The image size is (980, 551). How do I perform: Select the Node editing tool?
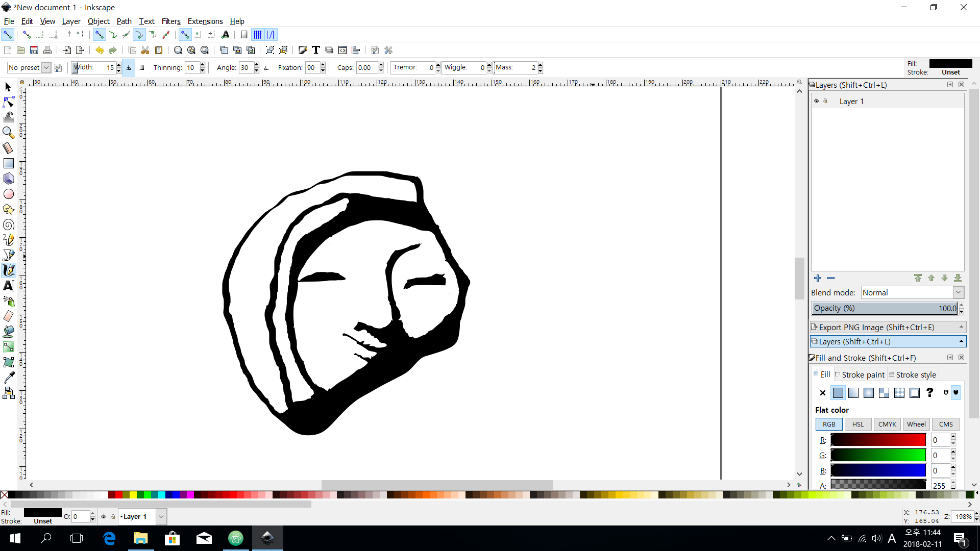point(8,102)
